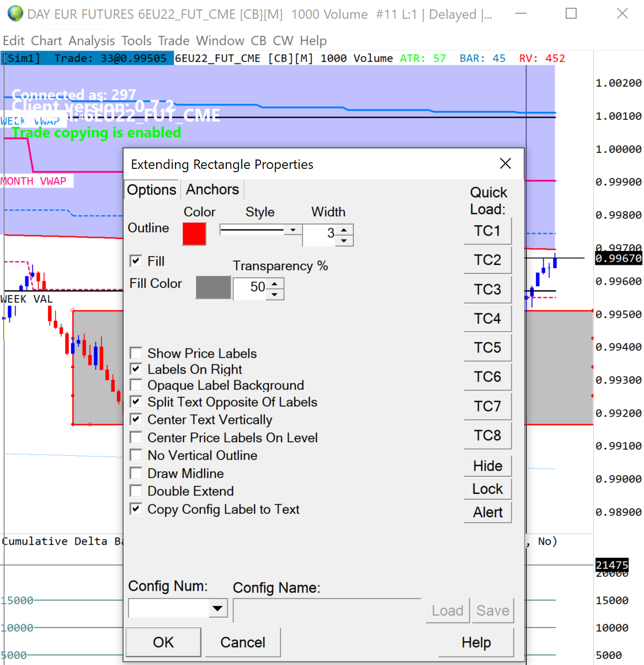Load quick config TC7
Viewport: 644px width, 665px height.
tap(488, 406)
